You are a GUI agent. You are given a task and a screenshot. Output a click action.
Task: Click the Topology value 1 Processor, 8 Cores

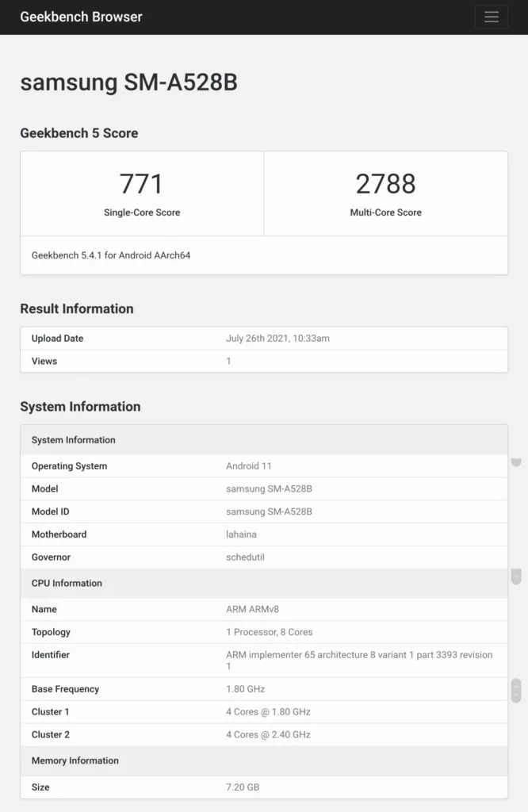[x=269, y=633]
